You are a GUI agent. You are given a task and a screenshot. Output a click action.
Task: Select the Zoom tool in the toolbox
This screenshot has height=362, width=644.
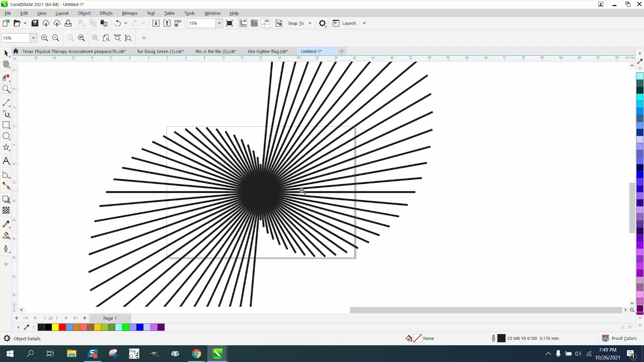tap(6, 89)
